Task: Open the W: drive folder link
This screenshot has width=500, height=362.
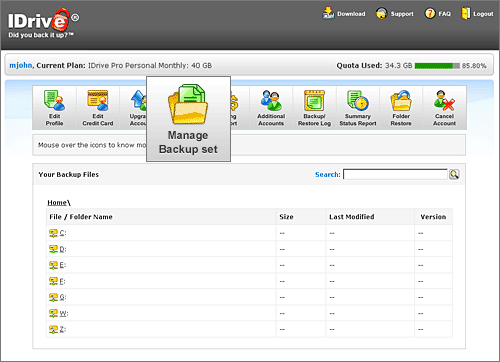Action: coord(64,313)
